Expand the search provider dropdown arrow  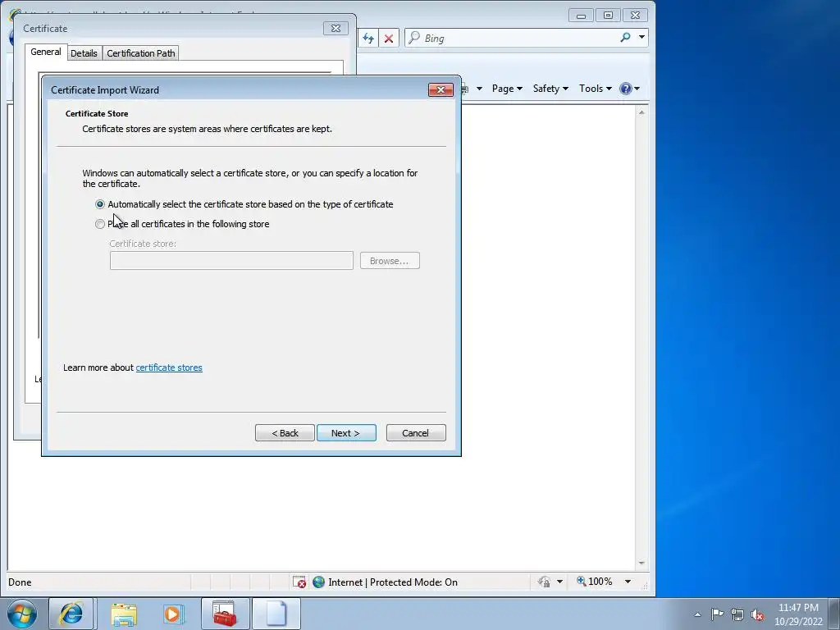click(641, 38)
